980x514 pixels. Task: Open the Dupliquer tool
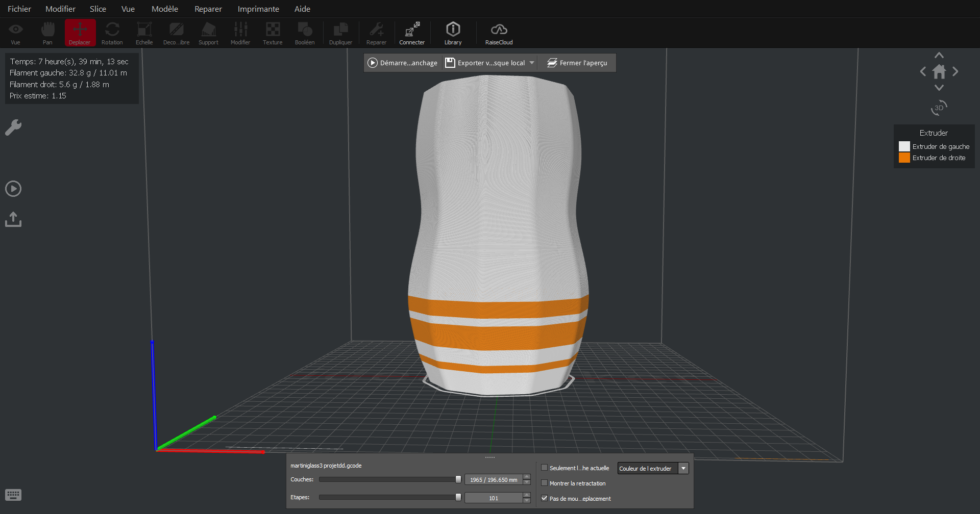[340, 32]
